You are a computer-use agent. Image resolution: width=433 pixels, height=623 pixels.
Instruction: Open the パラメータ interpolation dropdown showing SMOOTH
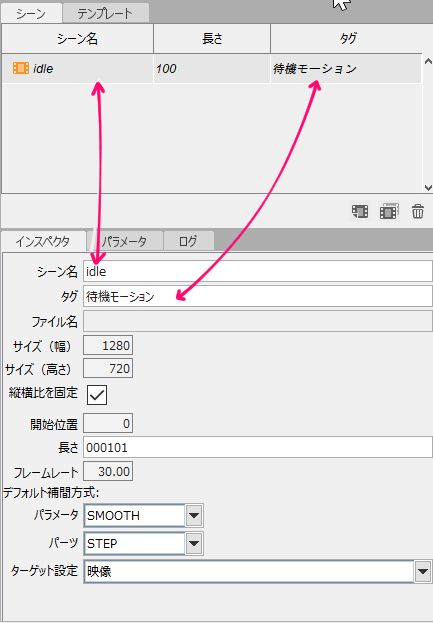tap(194, 515)
